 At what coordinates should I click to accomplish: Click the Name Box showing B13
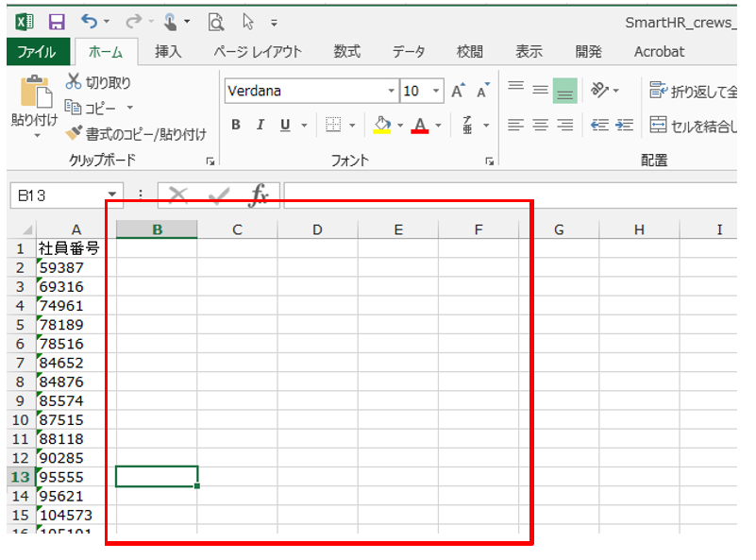57,195
